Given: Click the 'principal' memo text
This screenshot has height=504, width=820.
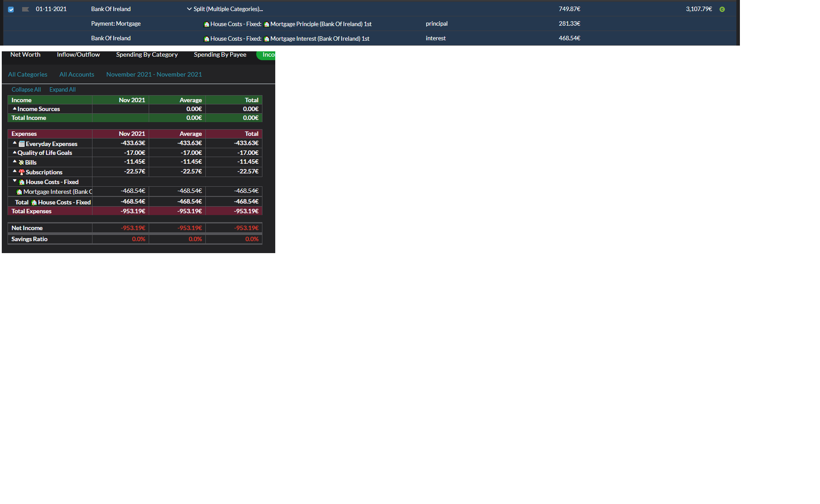Looking at the screenshot, I should (437, 23).
